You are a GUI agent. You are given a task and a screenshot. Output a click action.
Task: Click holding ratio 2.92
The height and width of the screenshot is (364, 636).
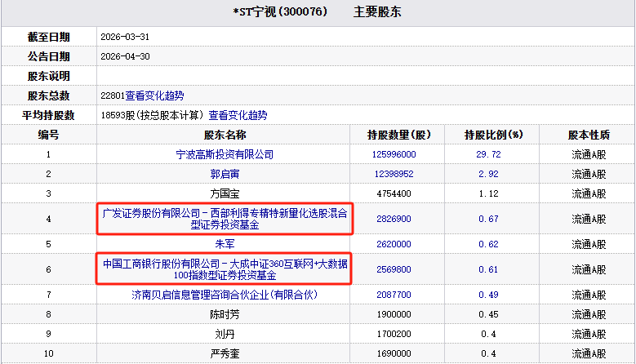[488, 174]
